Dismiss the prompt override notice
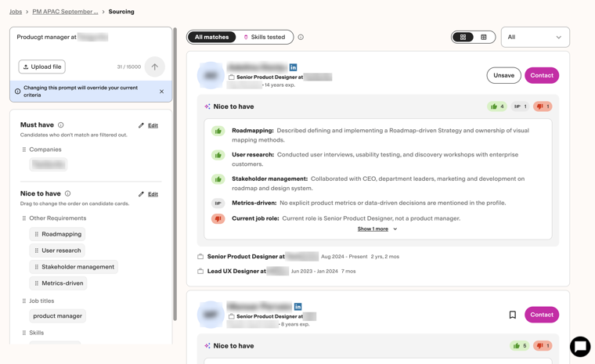 (161, 92)
